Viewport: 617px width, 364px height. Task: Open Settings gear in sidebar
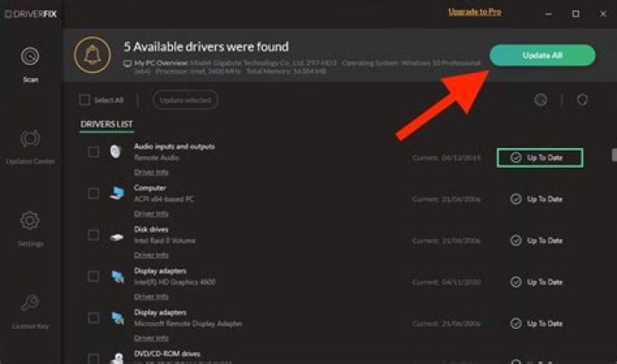(30, 229)
